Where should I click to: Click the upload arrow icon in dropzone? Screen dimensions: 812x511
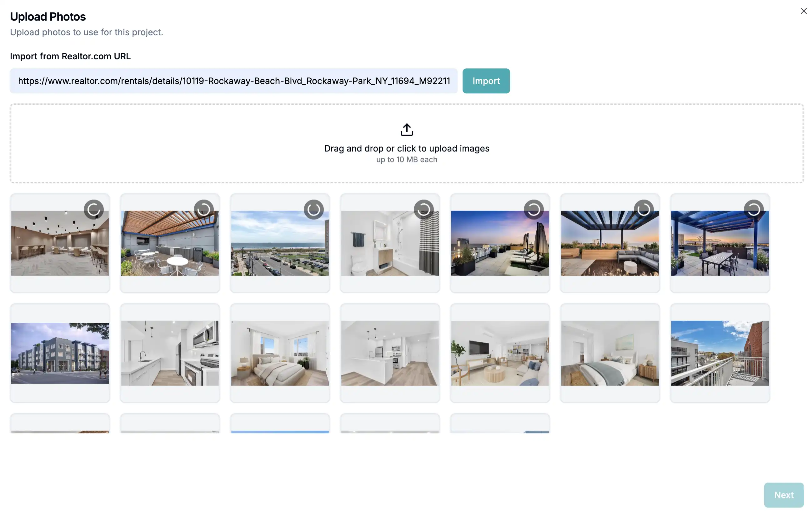(x=406, y=129)
